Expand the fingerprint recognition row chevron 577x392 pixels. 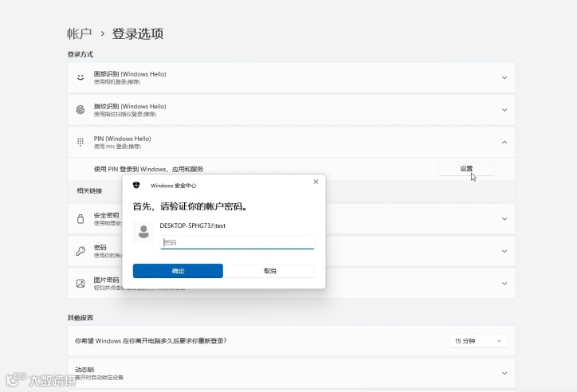tap(504, 110)
